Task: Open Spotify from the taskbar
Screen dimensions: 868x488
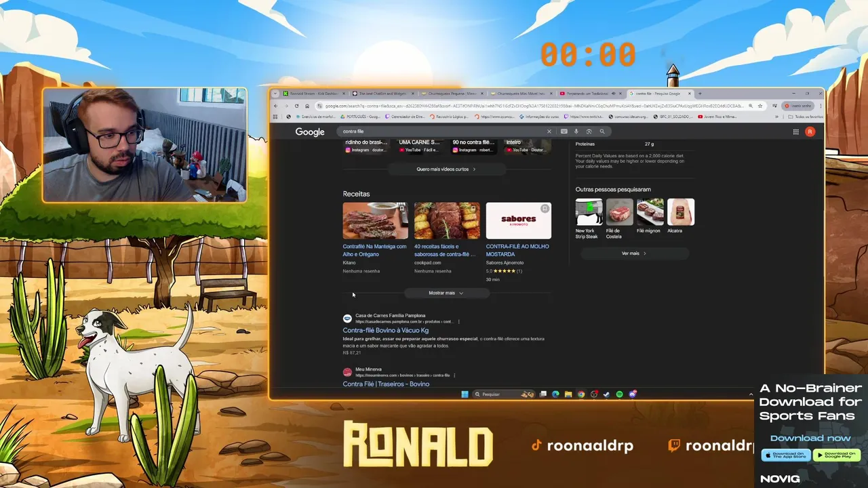Action: pos(620,394)
